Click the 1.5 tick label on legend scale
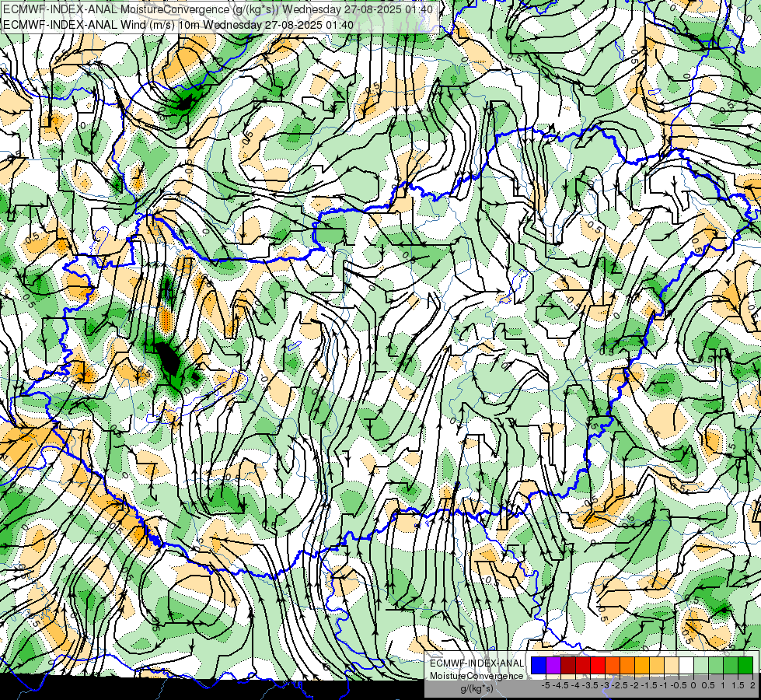 point(738,685)
